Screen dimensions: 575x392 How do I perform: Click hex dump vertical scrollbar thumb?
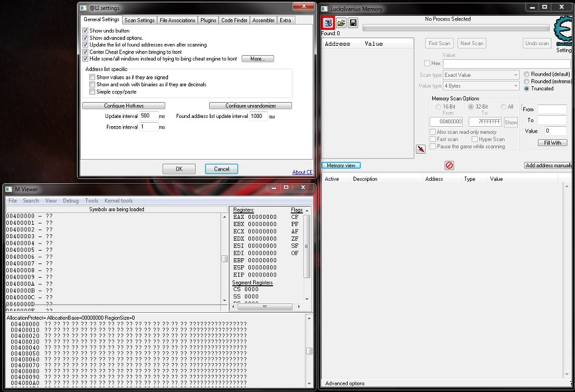click(309, 351)
